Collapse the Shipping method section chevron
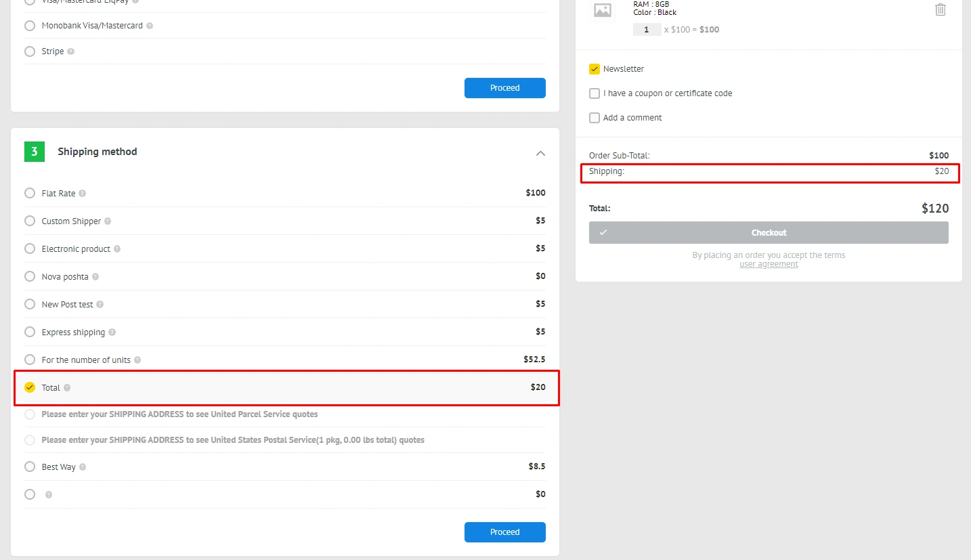Image resolution: width=971 pixels, height=560 pixels. click(540, 153)
